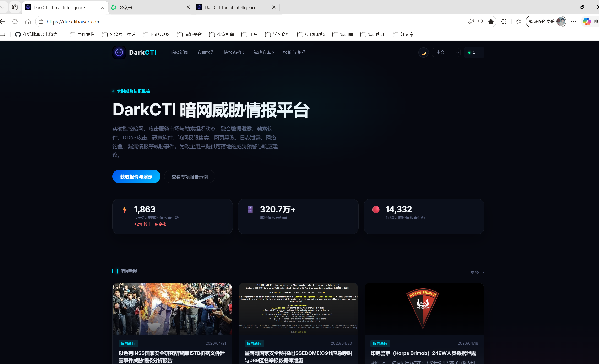The width and height of the screenshot is (599, 364).
Task: Open the 写作专栏 bookmark folder
Action: point(82,34)
